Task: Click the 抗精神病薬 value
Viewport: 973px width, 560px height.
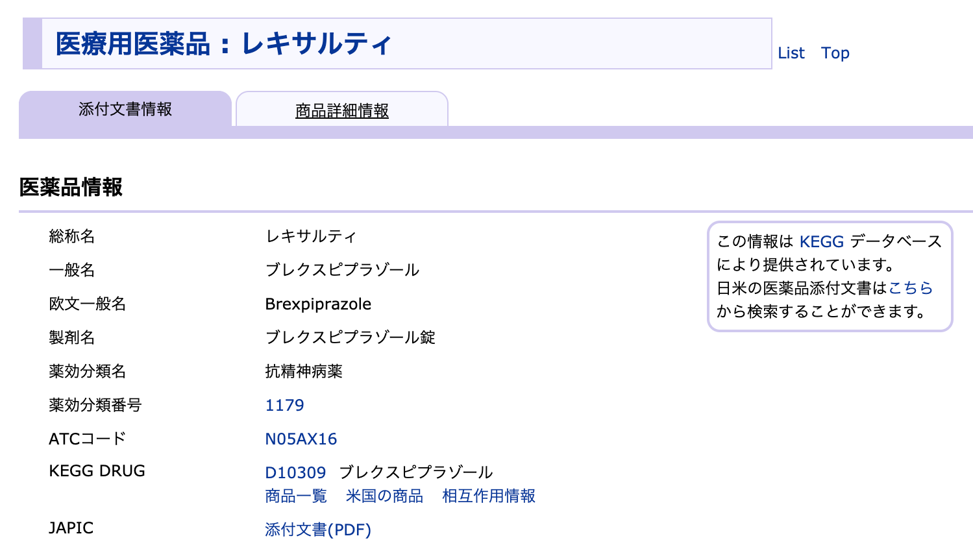Action: tap(304, 372)
